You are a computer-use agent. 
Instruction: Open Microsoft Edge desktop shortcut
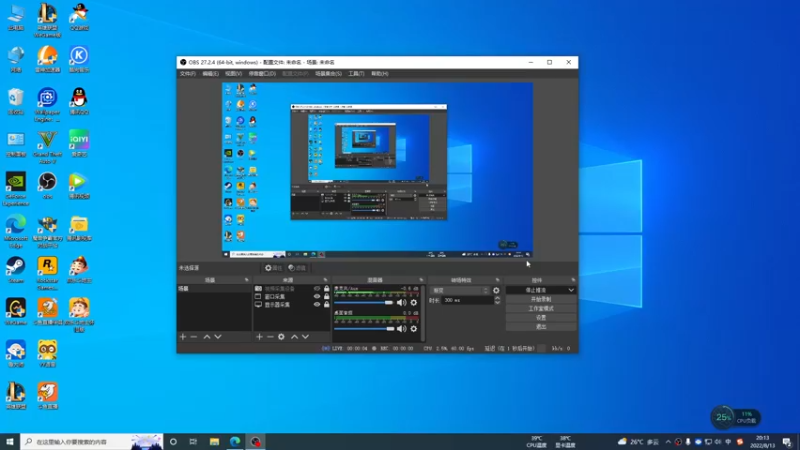click(x=16, y=232)
